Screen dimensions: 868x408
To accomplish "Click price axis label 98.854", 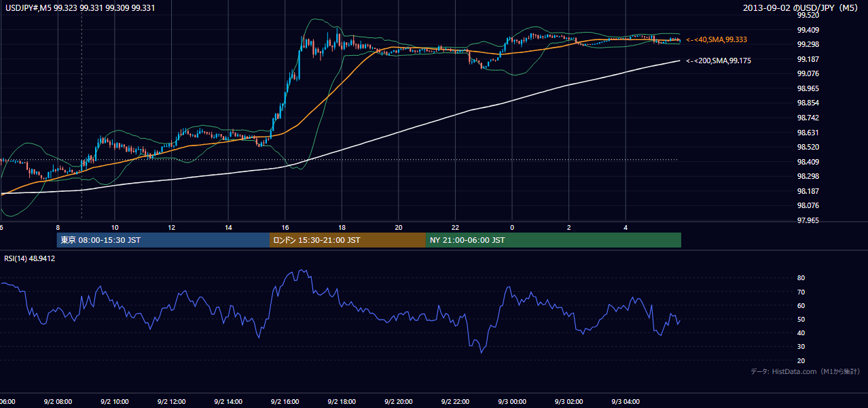I will [x=807, y=103].
